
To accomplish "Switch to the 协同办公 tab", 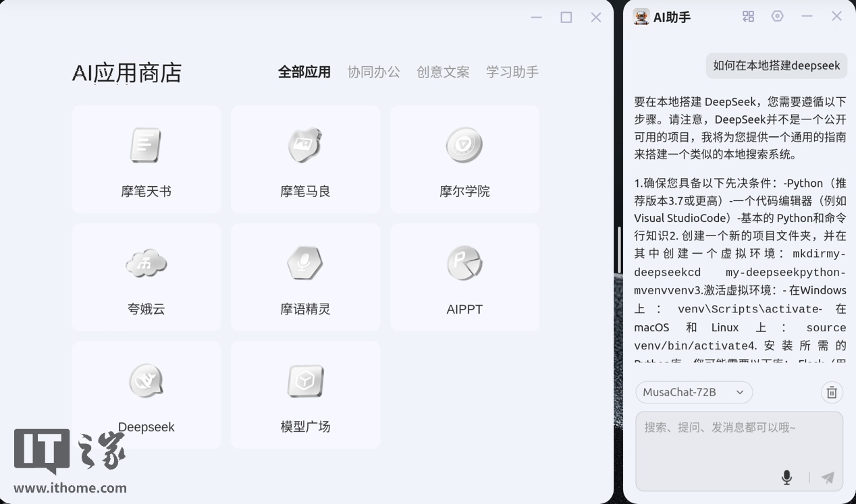I will coord(373,72).
